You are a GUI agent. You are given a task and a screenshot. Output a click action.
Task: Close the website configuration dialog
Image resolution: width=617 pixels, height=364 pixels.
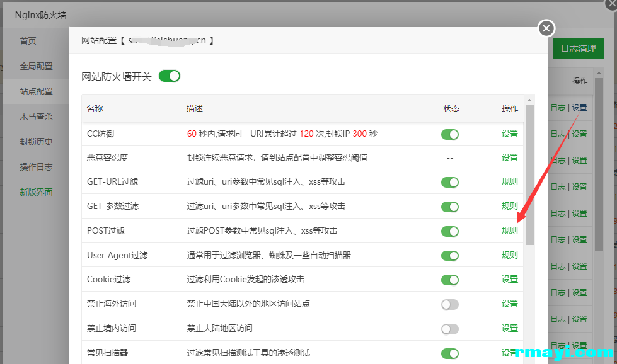tap(546, 28)
